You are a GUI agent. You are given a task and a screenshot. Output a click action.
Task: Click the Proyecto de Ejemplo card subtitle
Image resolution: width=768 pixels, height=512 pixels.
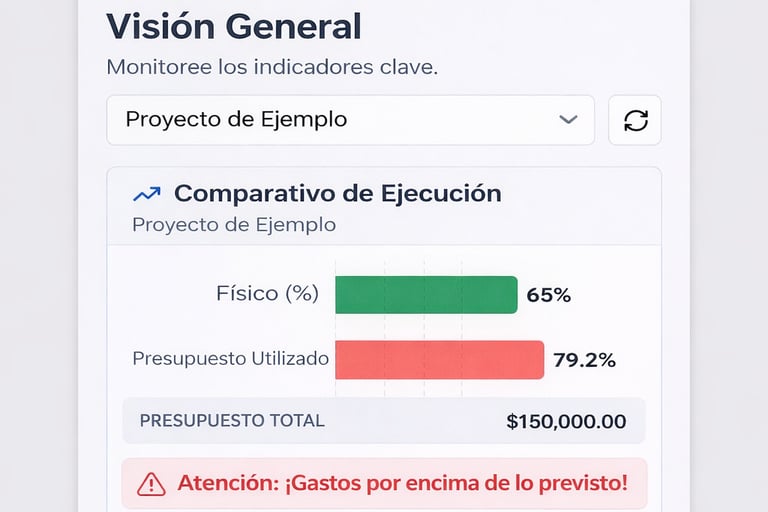coord(233,224)
